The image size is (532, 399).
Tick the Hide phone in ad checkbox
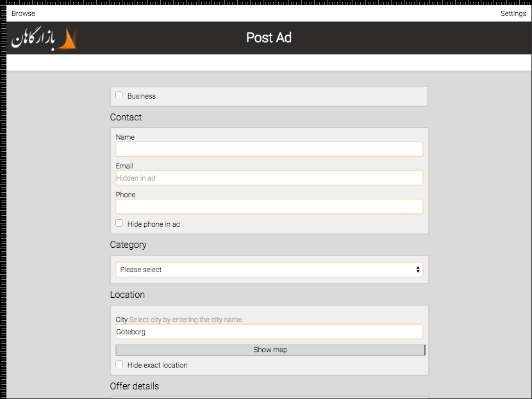tap(119, 224)
